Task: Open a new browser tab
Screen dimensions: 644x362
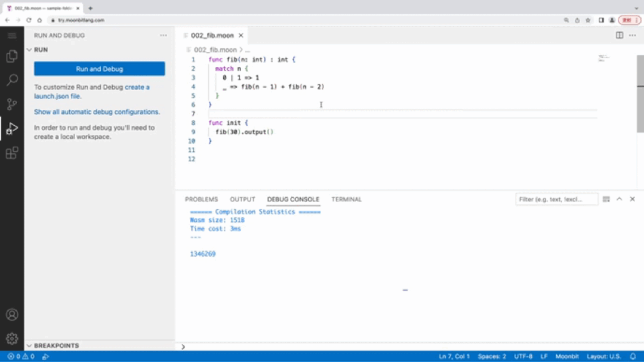Action: click(x=90, y=8)
